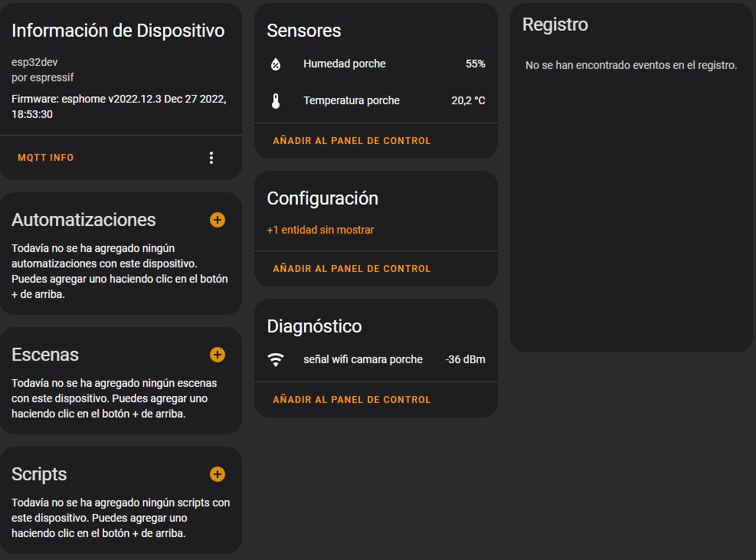Add a new scene with plus icon
The height and width of the screenshot is (560, 756).
click(218, 355)
